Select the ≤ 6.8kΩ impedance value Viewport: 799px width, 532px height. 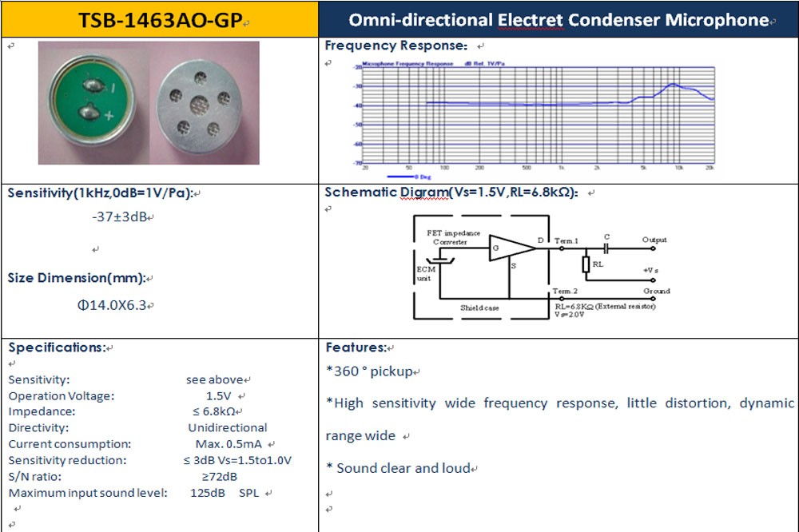(214, 411)
